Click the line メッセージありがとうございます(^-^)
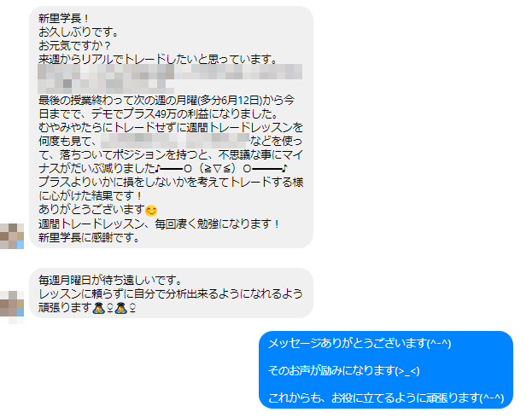Image resolution: width=532 pixels, height=418 pixels. [360, 344]
